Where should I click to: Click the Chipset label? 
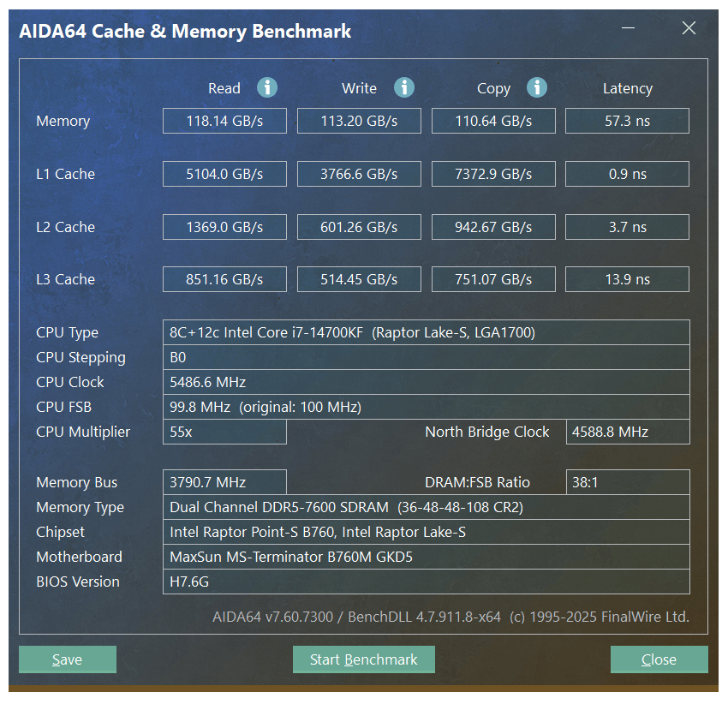point(60,532)
